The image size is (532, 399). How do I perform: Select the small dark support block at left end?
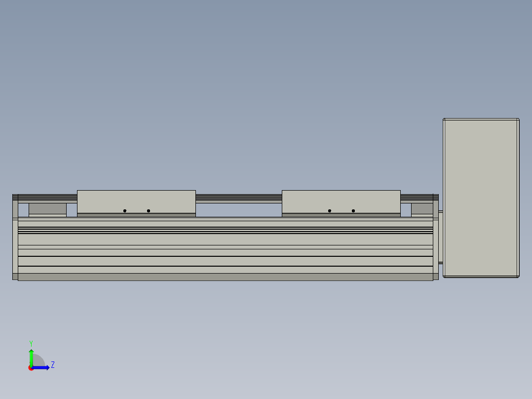click(47, 208)
